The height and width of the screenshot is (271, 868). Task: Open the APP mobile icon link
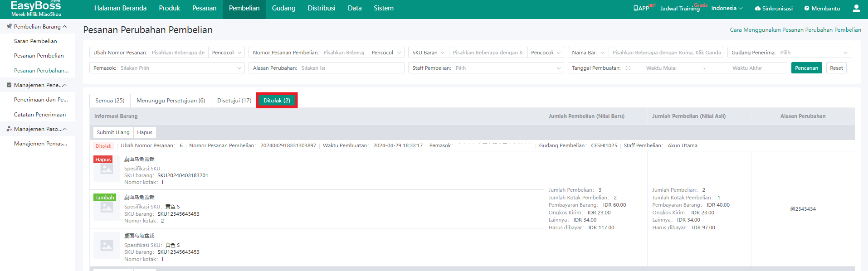641,8
